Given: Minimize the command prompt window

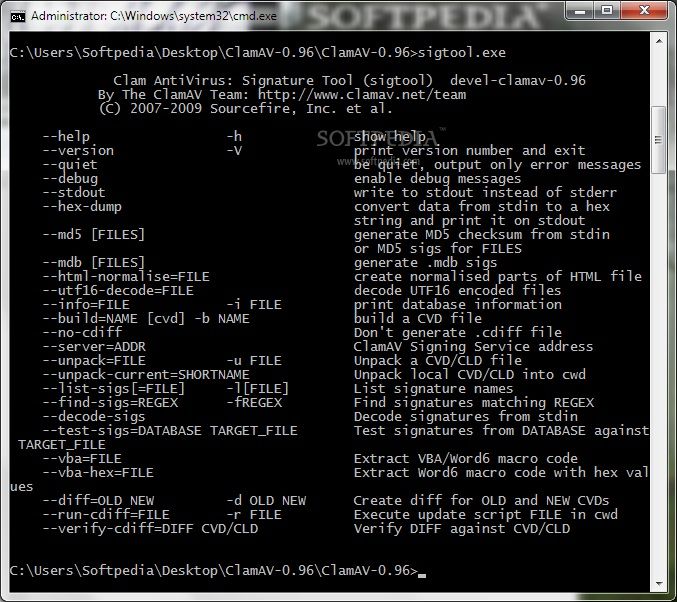Looking at the screenshot, I should [x=579, y=10].
